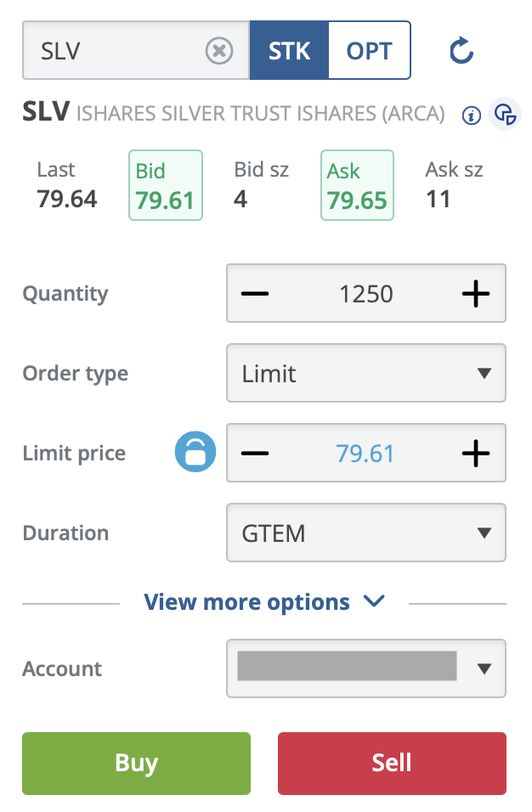
Task: Expand View more options
Action: pos(264,602)
